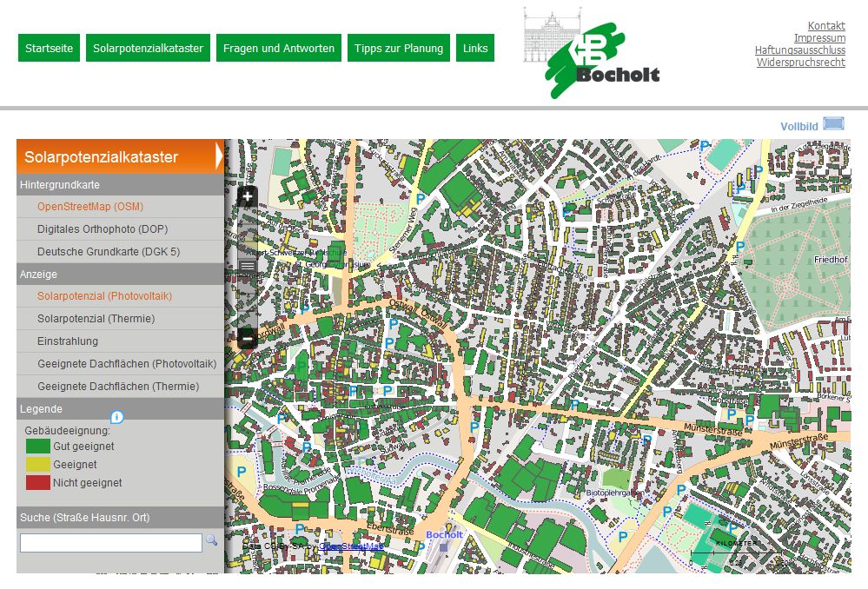Viewport: 868px width, 589px height.
Task: Open the Widerspruchsrecht link
Action: click(x=800, y=62)
